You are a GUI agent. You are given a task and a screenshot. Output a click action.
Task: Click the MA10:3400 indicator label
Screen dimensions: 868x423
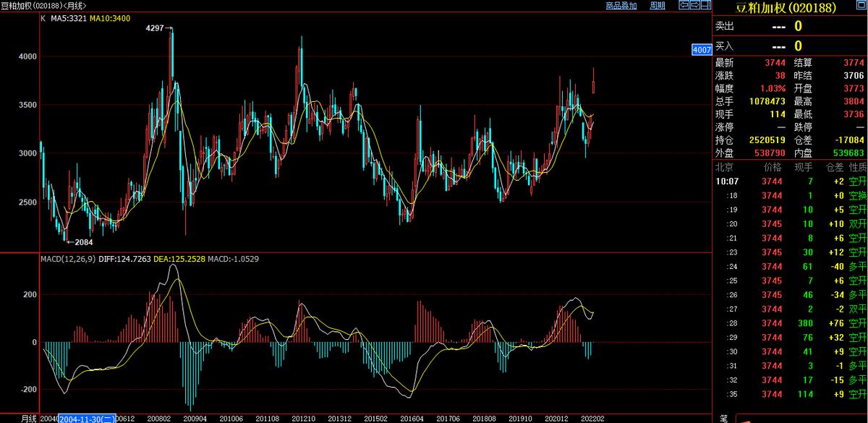(110, 18)
